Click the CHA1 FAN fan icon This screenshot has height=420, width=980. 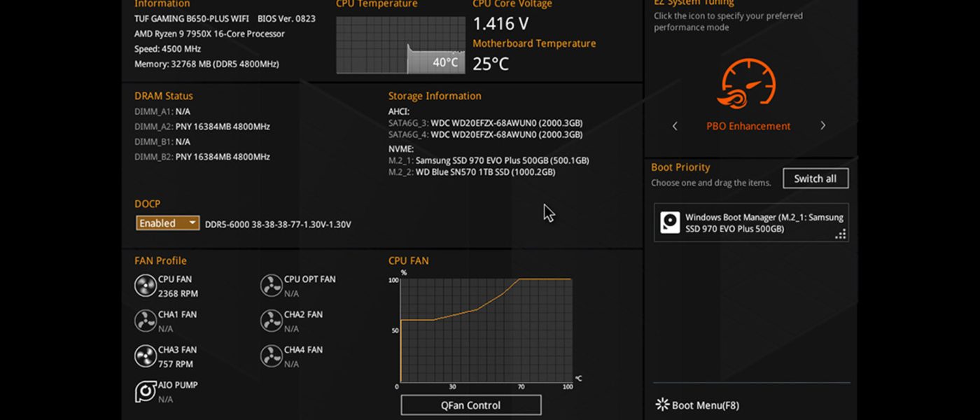pyautogui.click(x=146, y=321)
